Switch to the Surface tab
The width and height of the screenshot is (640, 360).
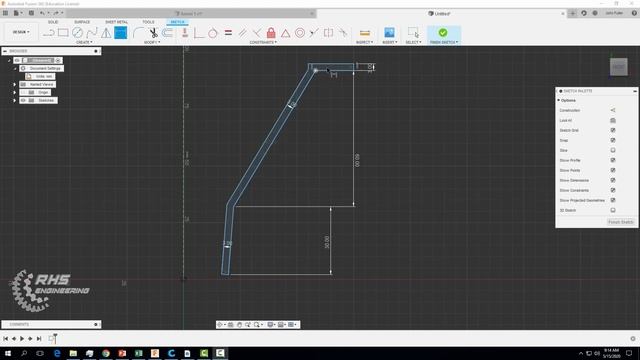[x=82, y=22]
